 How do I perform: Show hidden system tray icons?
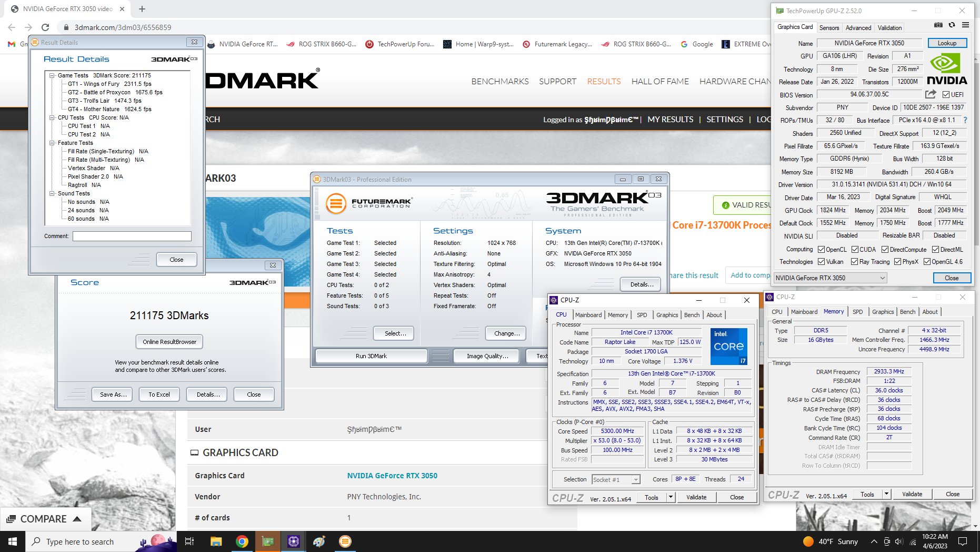(x=874, y=541)
